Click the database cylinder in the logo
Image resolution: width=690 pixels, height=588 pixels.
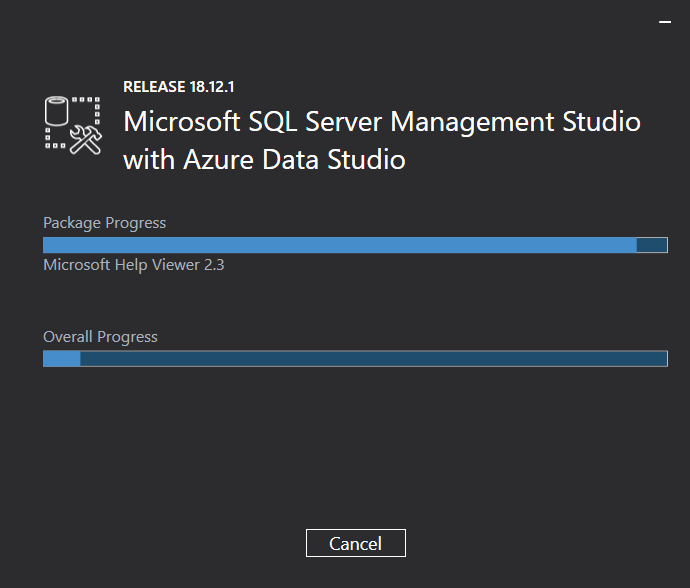[59, 111]
